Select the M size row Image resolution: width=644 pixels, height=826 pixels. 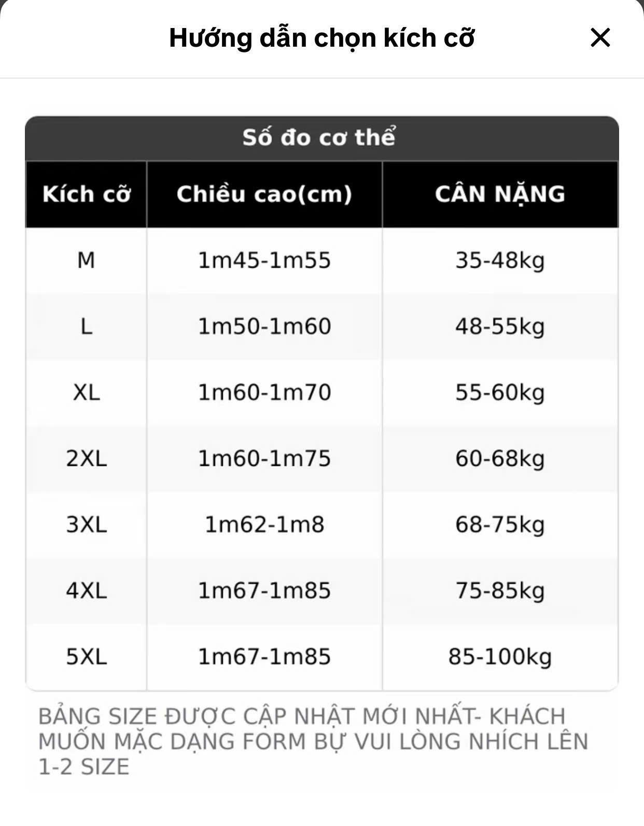(322, 260)
